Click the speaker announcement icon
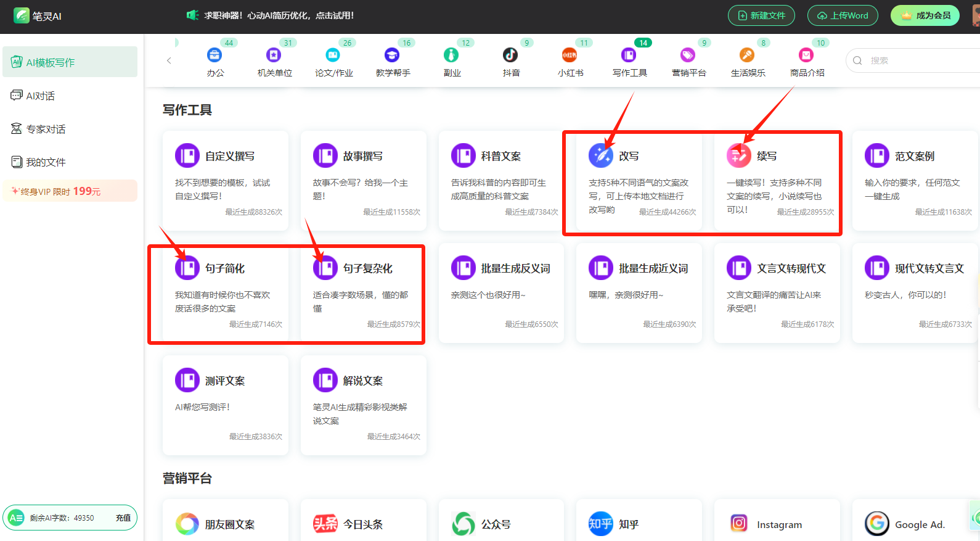 192,15
